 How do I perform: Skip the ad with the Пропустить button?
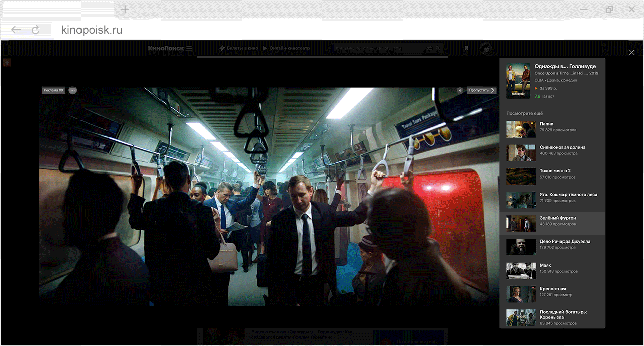coord(481,90)
